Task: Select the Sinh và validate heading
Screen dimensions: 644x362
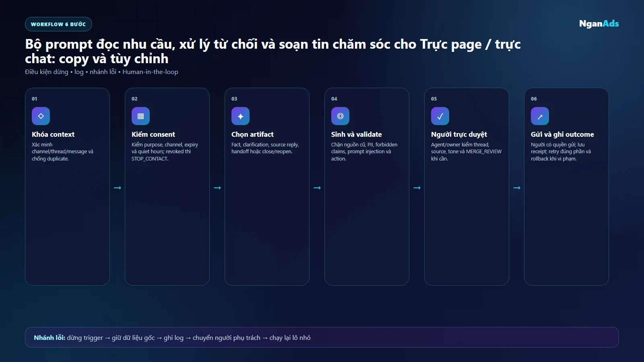Action: click(x=357, y=134)
